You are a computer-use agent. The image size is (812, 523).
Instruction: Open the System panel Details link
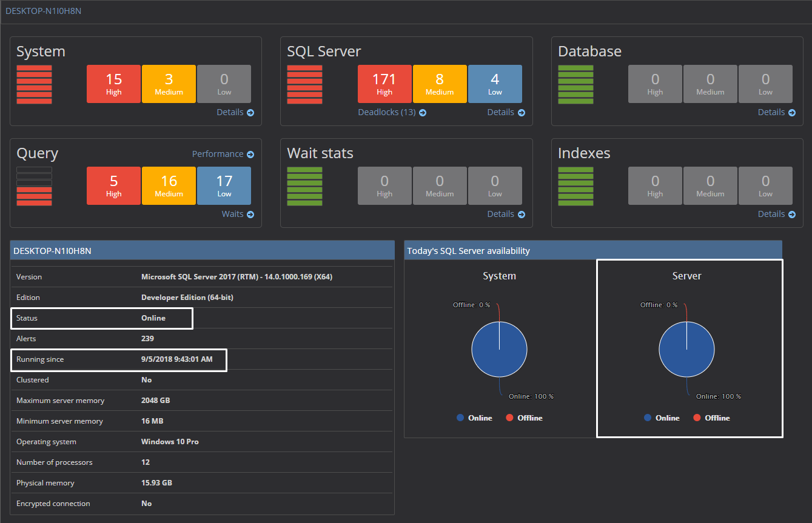click(x=235, y=112)
